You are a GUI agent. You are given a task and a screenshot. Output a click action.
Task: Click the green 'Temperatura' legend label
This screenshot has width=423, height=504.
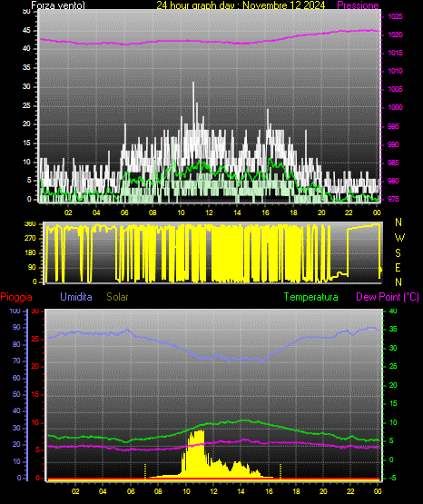(x=311, y=297)
